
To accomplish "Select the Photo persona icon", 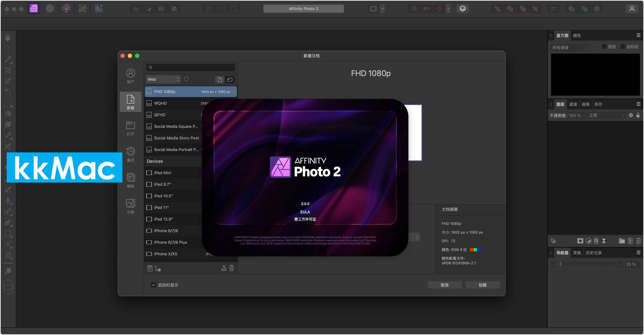I will click(34, 8).
